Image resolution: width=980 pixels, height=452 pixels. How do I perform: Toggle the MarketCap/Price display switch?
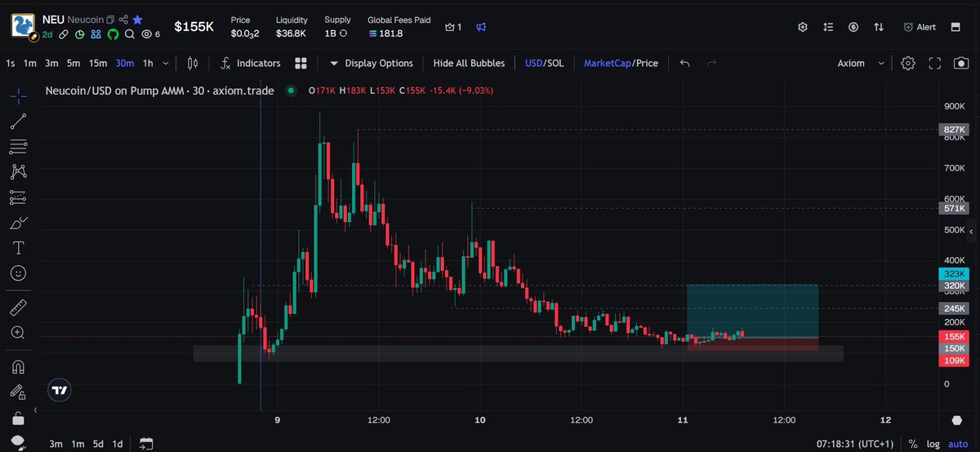[x=621, y=63]
